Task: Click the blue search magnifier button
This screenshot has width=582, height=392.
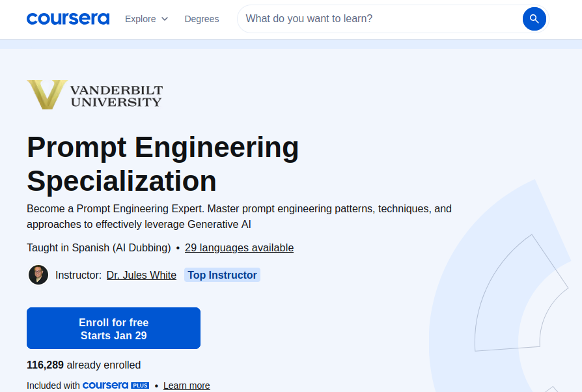Action: click(534, 19)
